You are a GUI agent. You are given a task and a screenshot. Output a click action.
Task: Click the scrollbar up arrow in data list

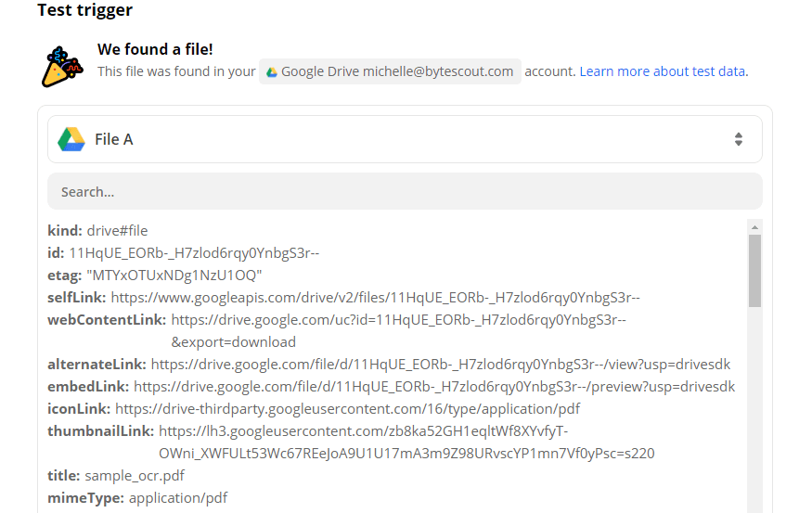coord(754,226)
